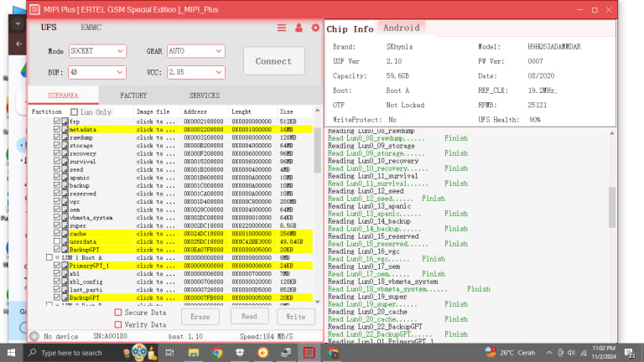This screenshot has height=362, width=644.
Task: Click the Write button
Action: 296,317
